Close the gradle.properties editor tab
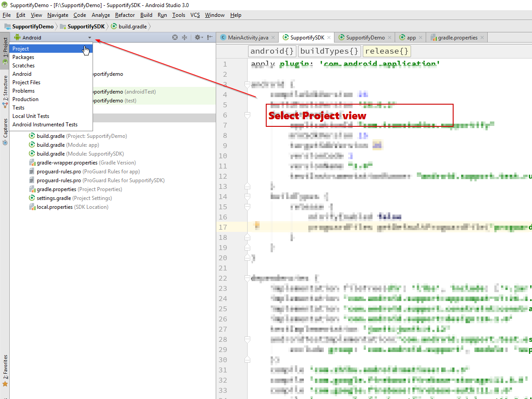This screenshot has width=532, height=399. coord(482,38)
